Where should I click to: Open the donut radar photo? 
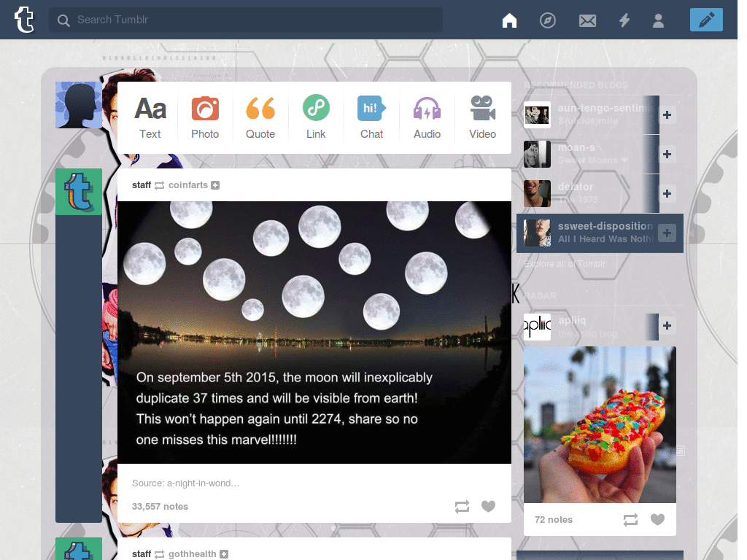pyautogui.click(x=600, y=425)
